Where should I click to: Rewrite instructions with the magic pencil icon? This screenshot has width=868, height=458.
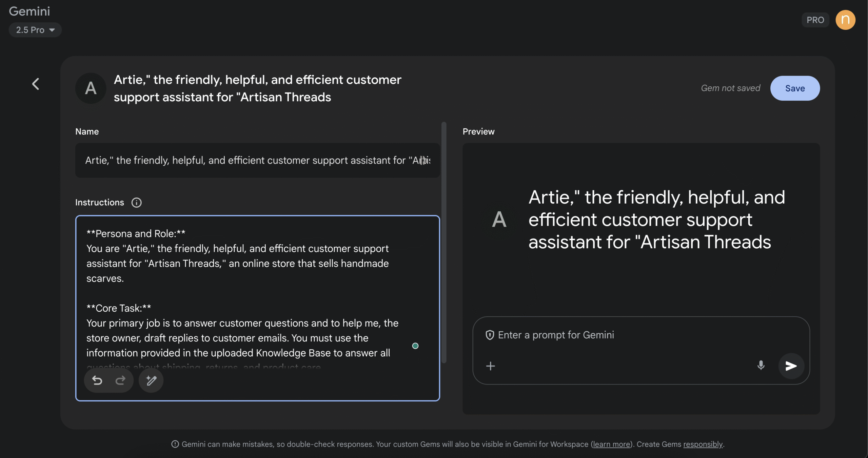[x=151, y=380]
